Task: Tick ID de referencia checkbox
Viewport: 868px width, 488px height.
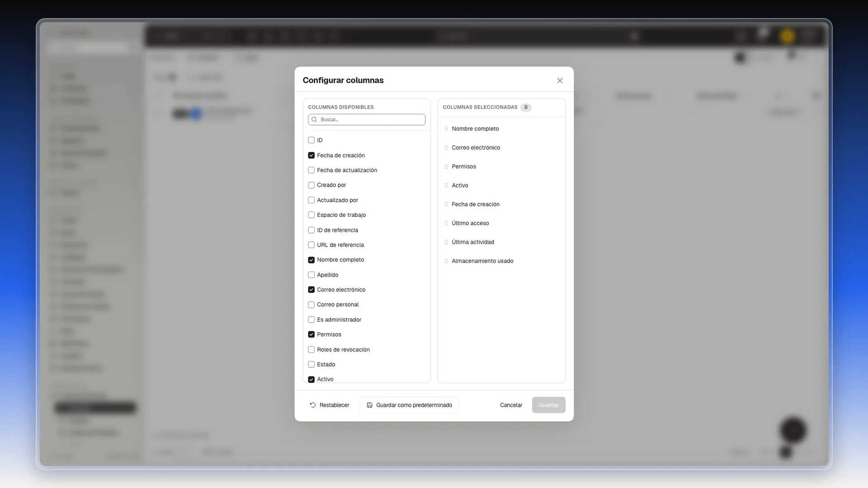Action: 311,230
